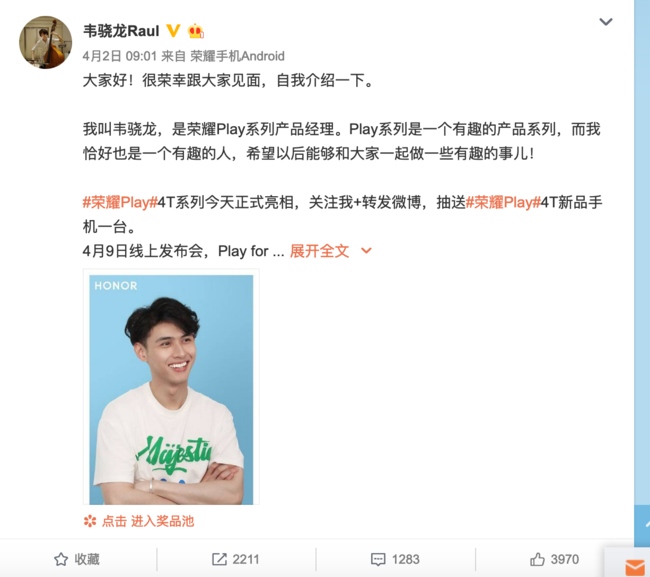Click the 韦骁龙Raul profile avatar
This screenshot has width=650, height=577.
pos(46,42)
